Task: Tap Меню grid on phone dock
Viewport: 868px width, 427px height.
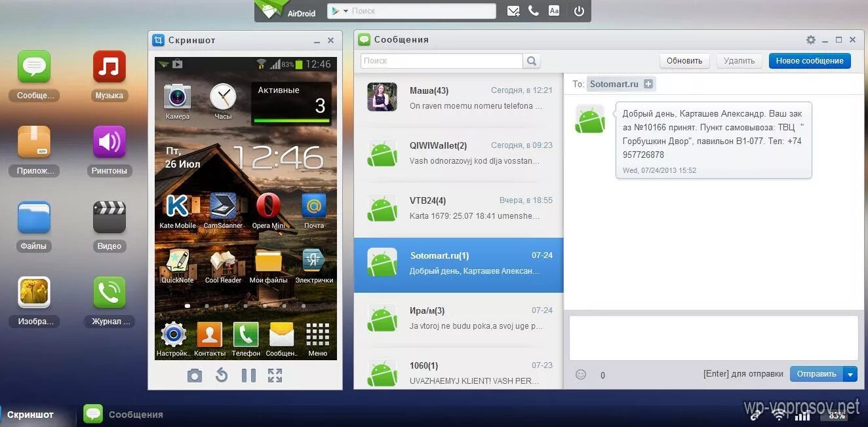Action: (317, 339)
